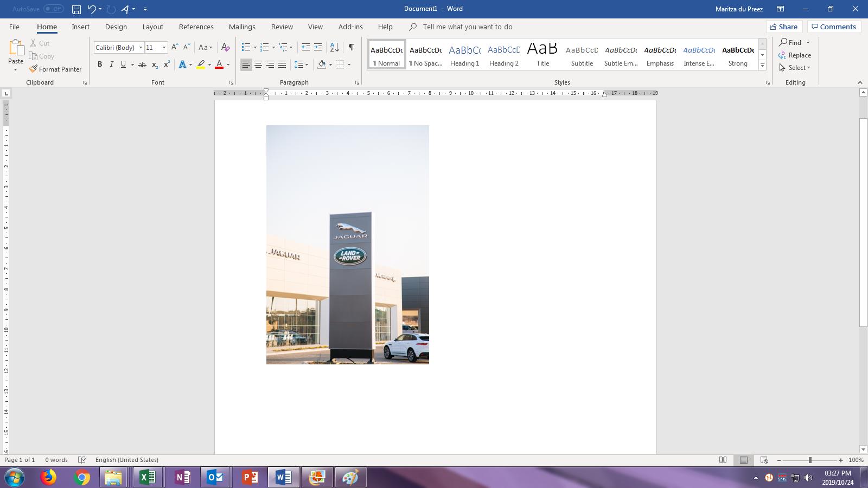Click the Sort icon in Paragraph group

click(335, 47)
